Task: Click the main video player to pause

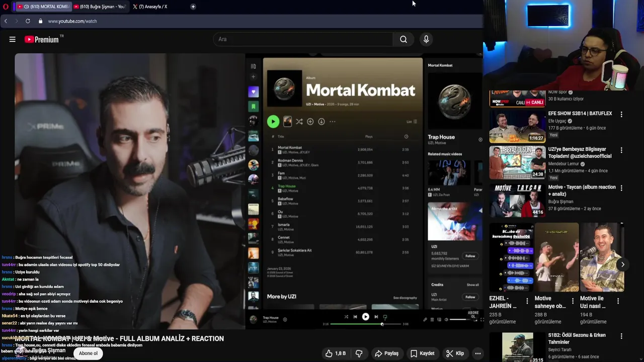Action: [249, 191]
